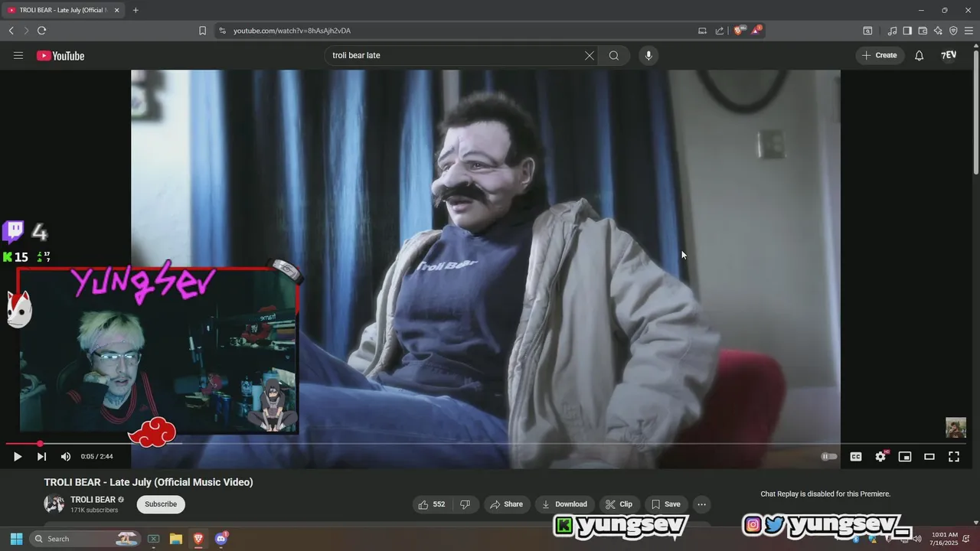Open YouTube notifications bell

click(919, 55)
